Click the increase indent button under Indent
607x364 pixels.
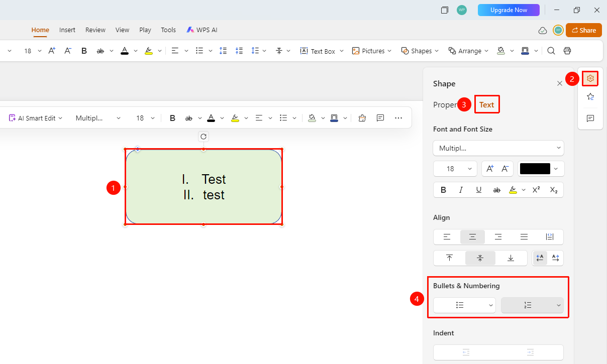(x=531, y=352)
